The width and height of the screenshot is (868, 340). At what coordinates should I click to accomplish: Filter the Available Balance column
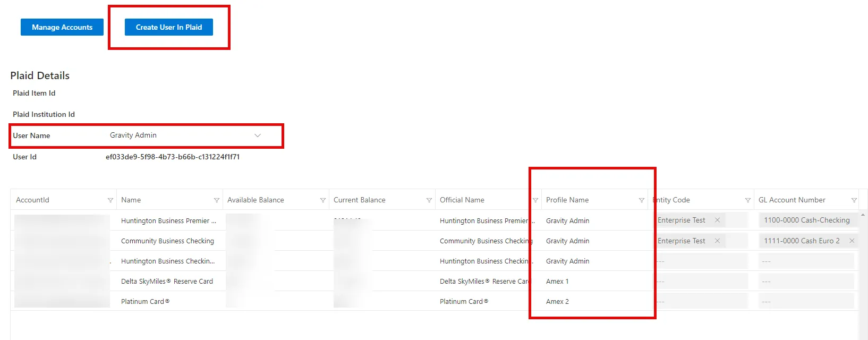323,200
